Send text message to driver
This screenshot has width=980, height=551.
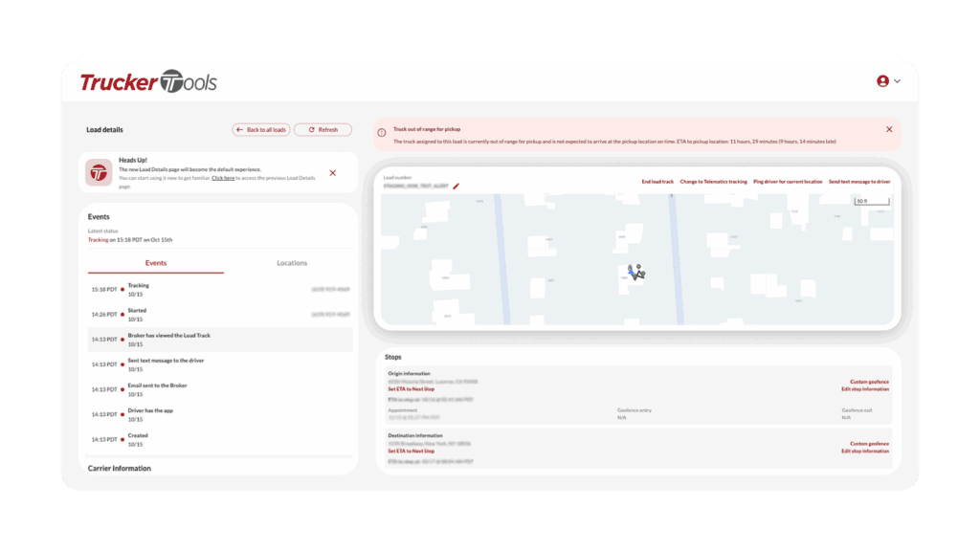pos(858,182)
